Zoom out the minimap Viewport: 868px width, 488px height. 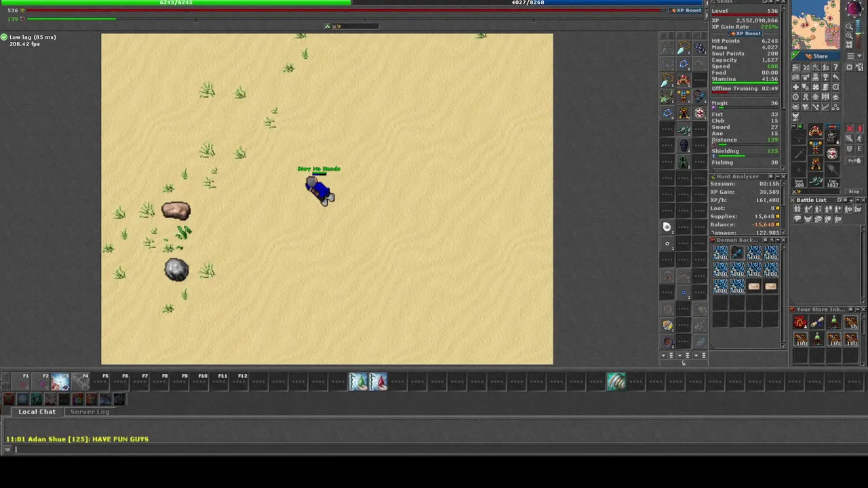[x=849, y=26]
